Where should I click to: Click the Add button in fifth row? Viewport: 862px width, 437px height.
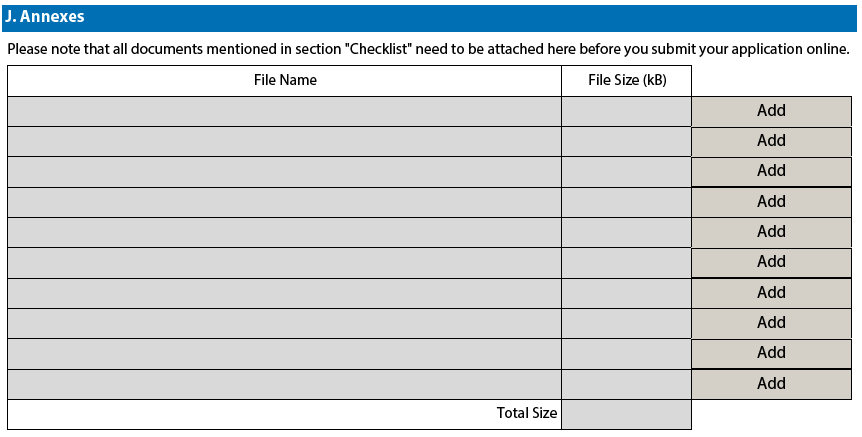tap(771, 232)
